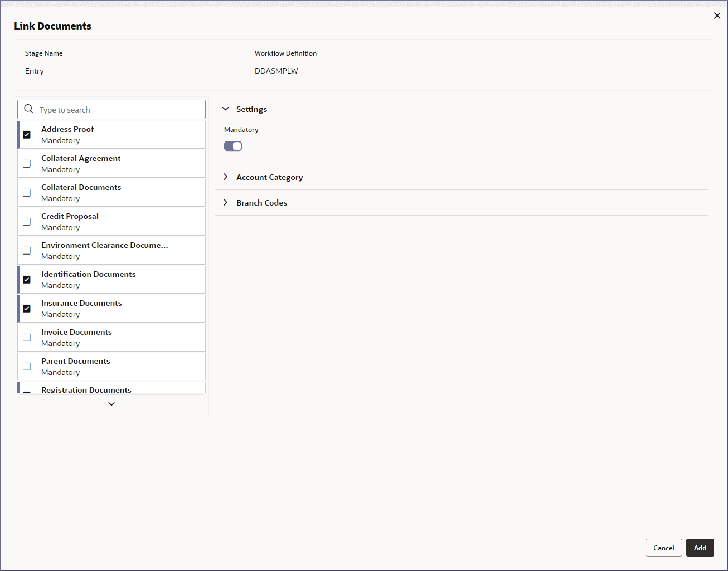Viewport: 728px width, 571px height.
Task: Uncheck the Identification Documents checkbox
Action: tap(27, 280)
